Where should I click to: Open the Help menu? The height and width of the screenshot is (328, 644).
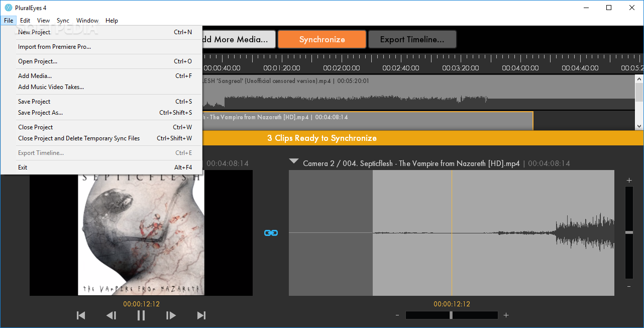[x=112, y=21]
